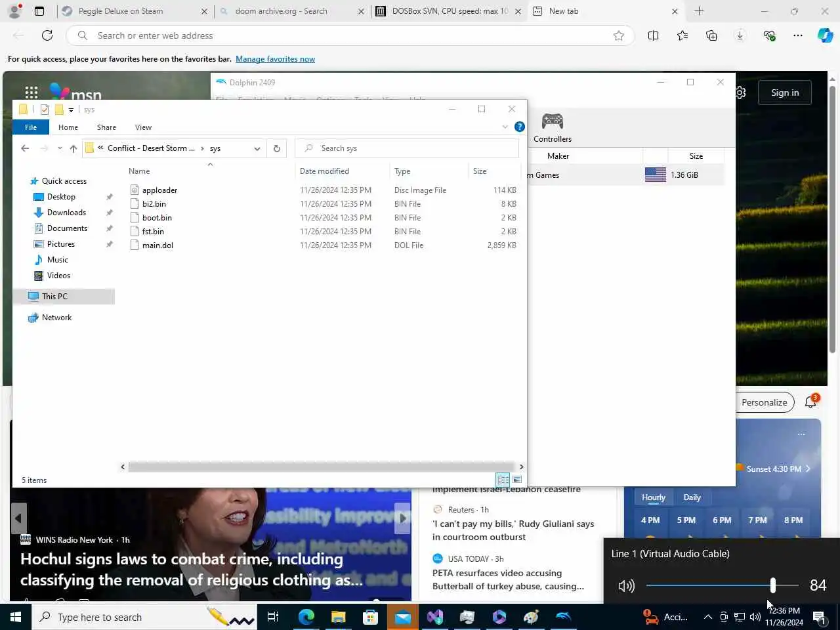Image resolution: width=840 pixels, height=630 pixels.
Task: Go to next news carousel slide
Action: pyautogui.click(x=403, y=518)
